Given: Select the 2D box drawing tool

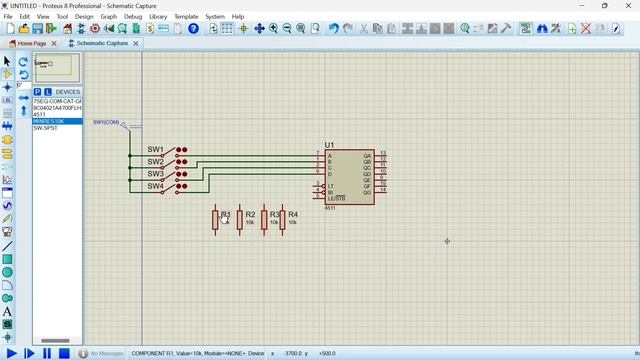Looking at the screenshot, I should pyautogui.click(x=7, y=259).
